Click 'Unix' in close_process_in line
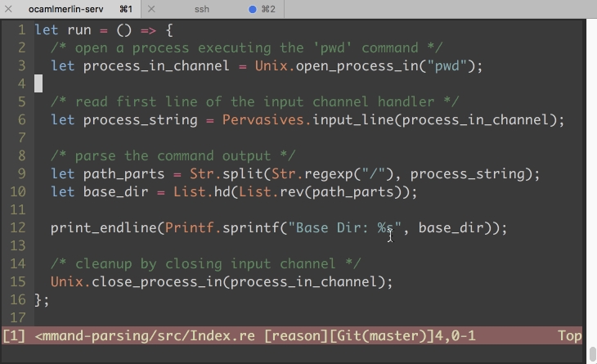This screenshot has height=364, width=597. (67, 282)
